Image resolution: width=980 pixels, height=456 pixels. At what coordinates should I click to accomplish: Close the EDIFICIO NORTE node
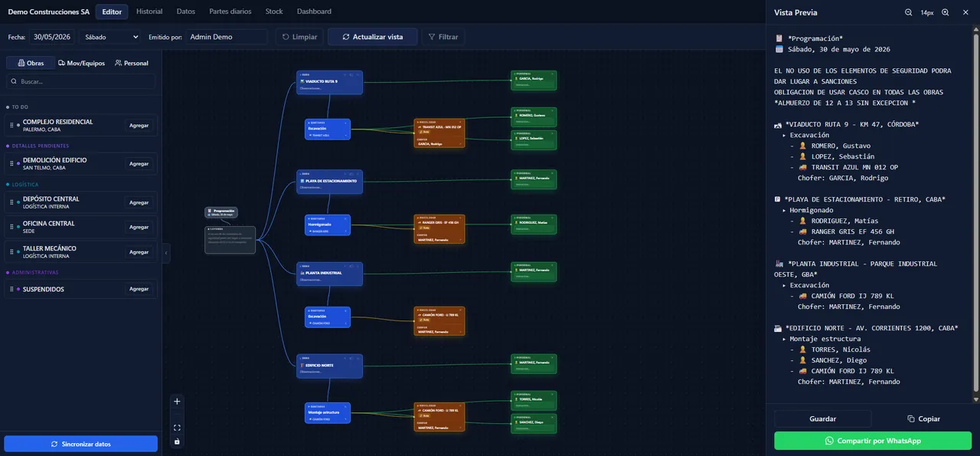click(359, 358)
